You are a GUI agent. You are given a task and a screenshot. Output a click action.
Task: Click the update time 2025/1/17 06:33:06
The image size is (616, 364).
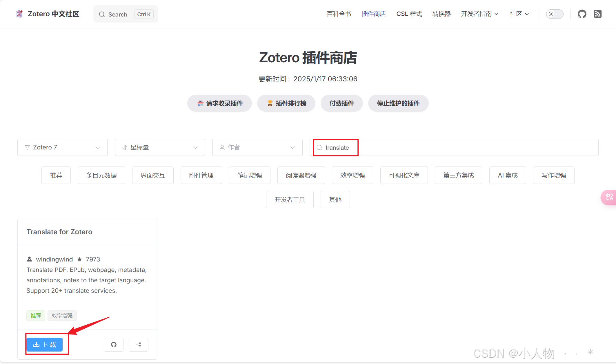tap(325, 79)
